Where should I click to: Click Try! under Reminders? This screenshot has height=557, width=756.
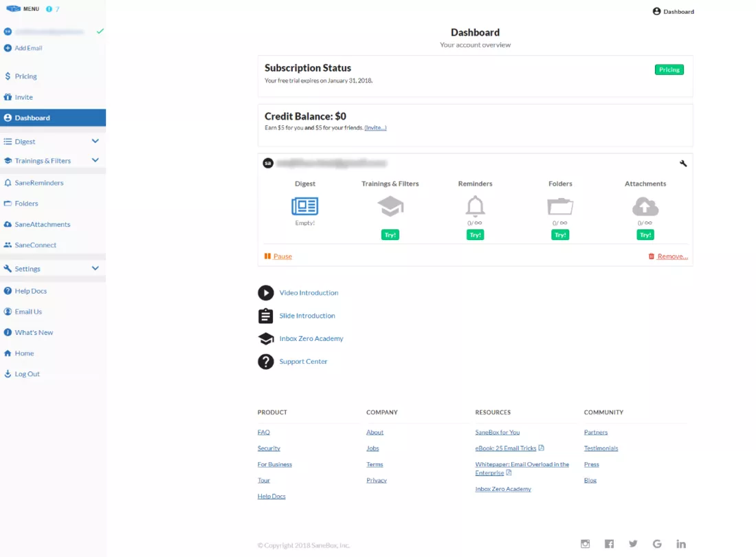tap(475, 235)
